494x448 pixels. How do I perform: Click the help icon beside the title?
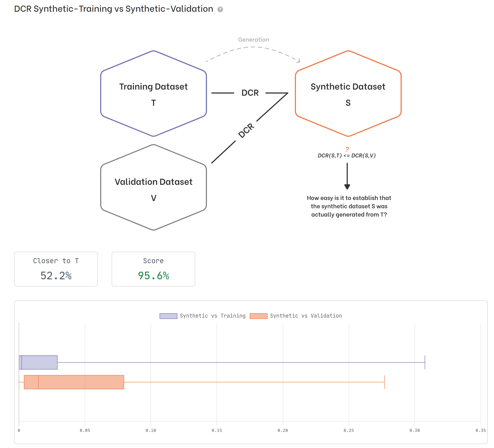pyautogui.click(x=220, y=9)
